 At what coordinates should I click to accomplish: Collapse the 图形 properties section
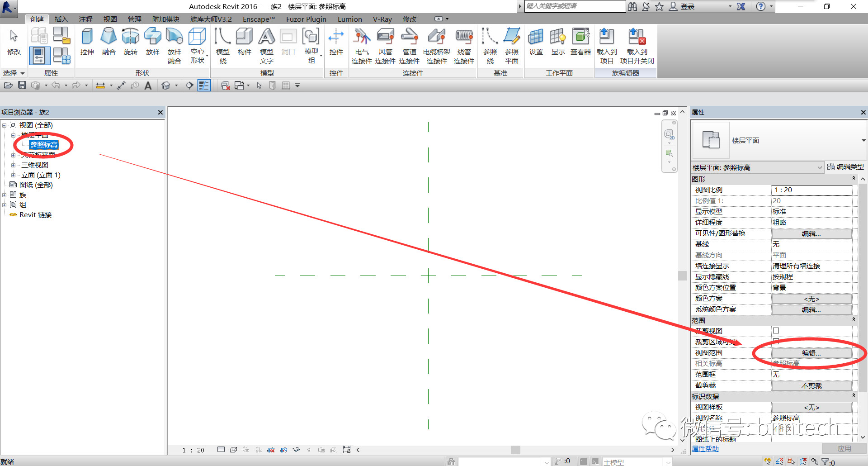(x=854, y=179)
